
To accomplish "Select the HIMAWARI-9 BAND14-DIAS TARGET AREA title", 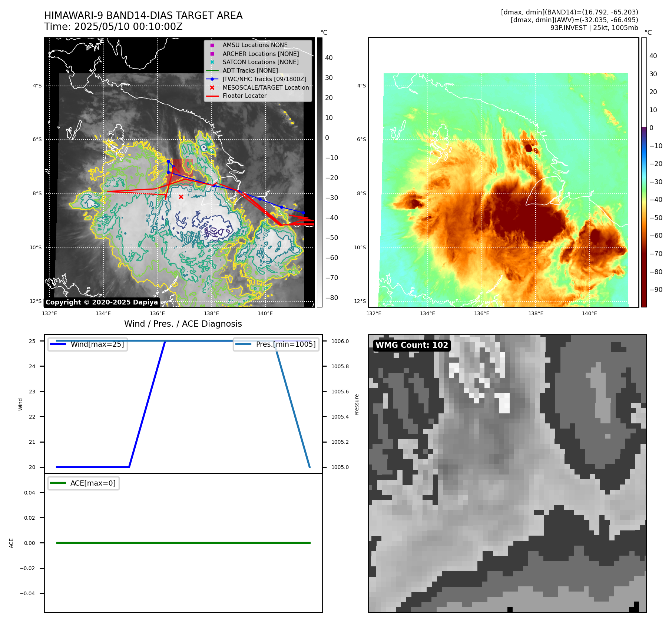I will point(143,16).
